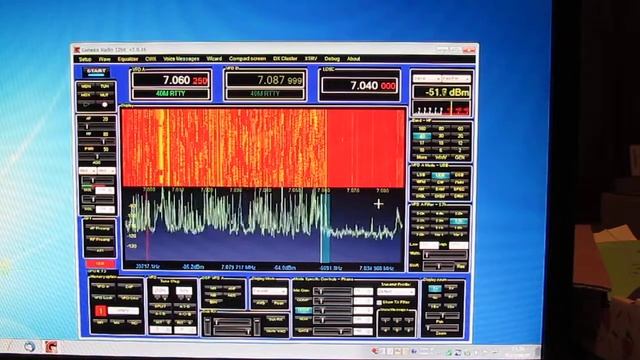The image size is (640, 360).
Task: Click the More bands button
Action: click(x=422, y=157)
